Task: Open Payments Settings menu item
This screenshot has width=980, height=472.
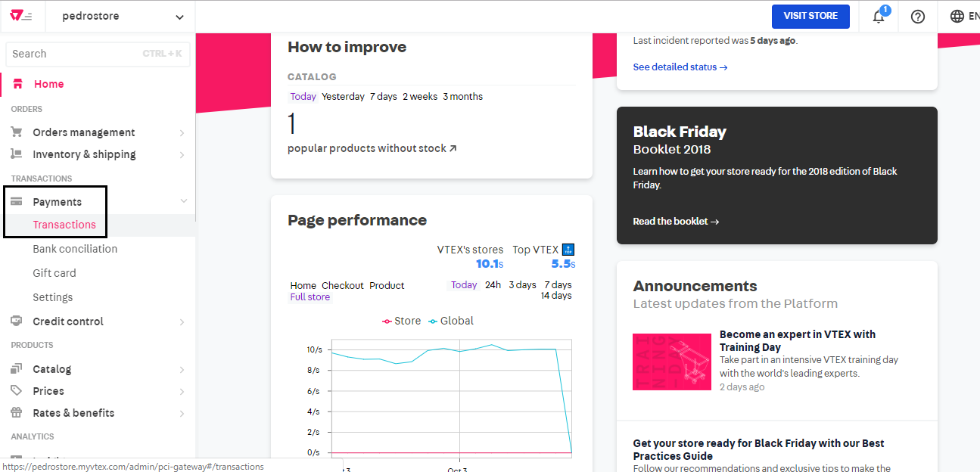Action: tap(53, 297)
